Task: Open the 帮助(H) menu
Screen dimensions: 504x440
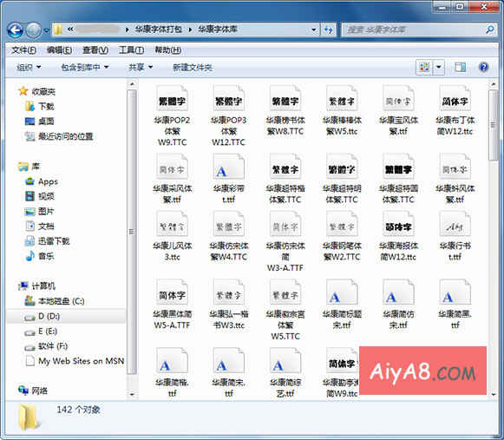Action: pos(167,50)
